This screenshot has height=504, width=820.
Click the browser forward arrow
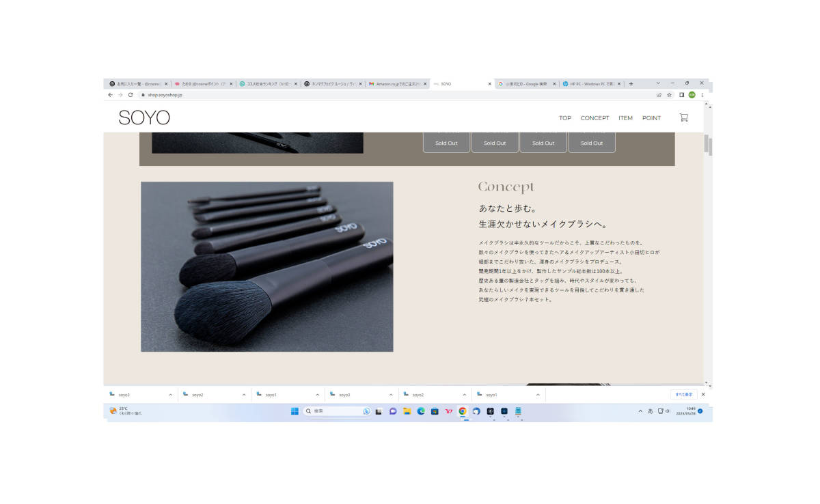120,95
